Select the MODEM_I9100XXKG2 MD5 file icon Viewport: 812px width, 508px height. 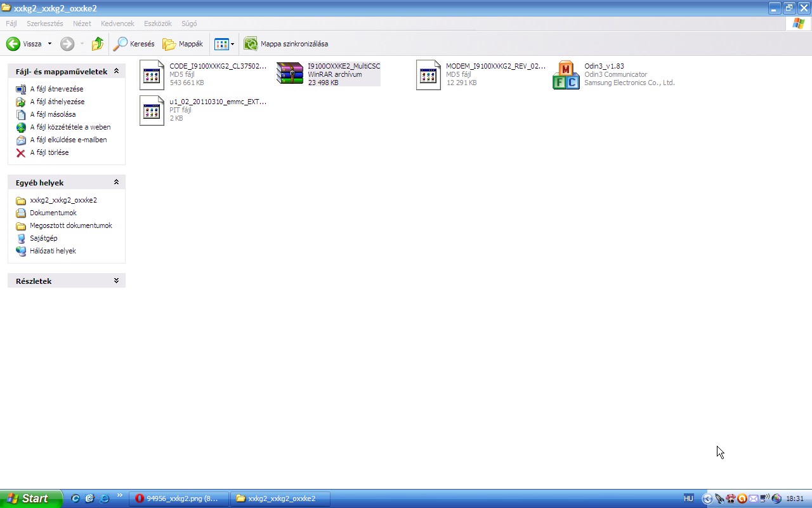click(428, 75)
